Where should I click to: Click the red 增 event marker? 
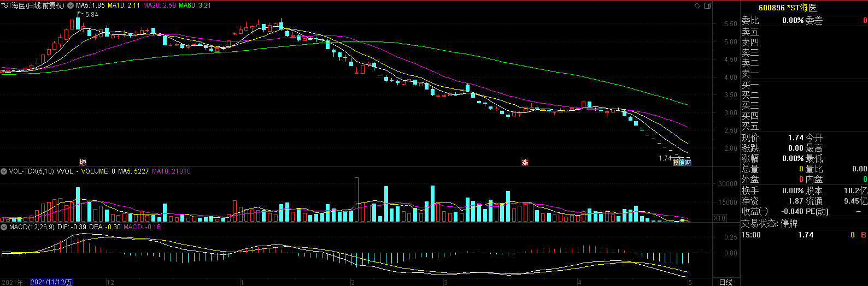(x=83, y=162)
